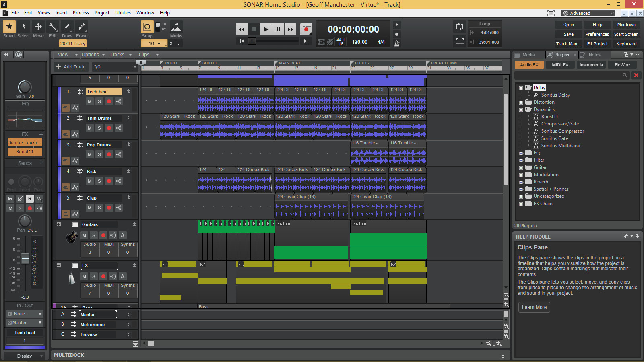Mute the Tech beat track
Viewport: 644px width, 362px height.
(x=89, y=101)
